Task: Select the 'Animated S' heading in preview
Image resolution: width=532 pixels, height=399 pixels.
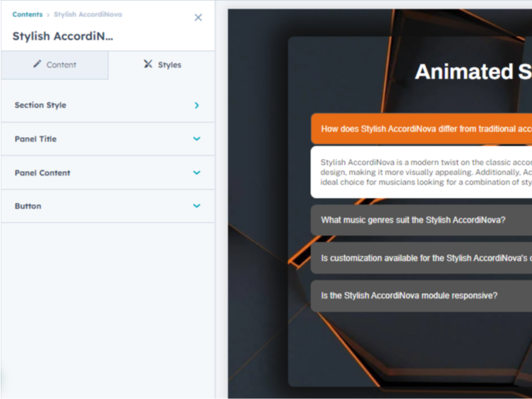Action: 472,71
